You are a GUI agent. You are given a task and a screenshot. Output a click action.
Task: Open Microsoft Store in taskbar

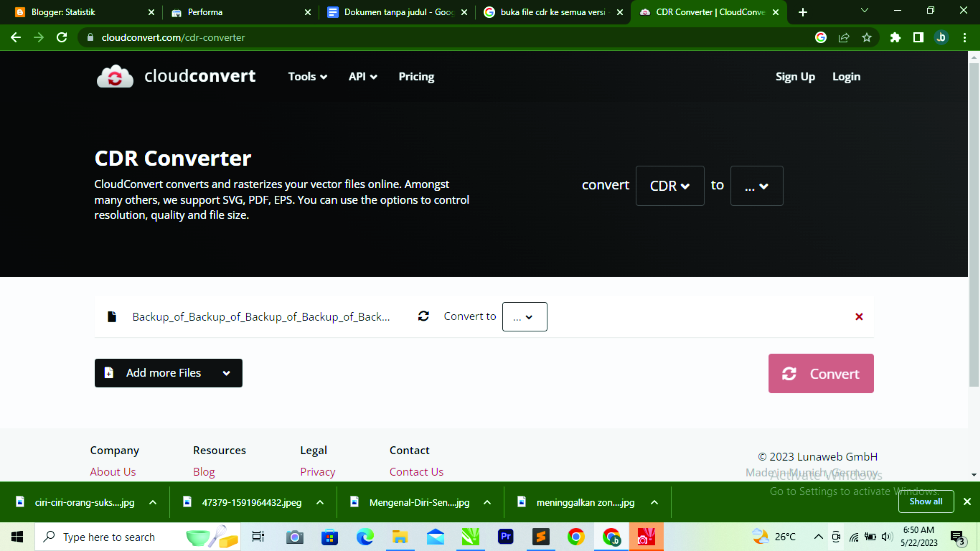tap(329, 537)
